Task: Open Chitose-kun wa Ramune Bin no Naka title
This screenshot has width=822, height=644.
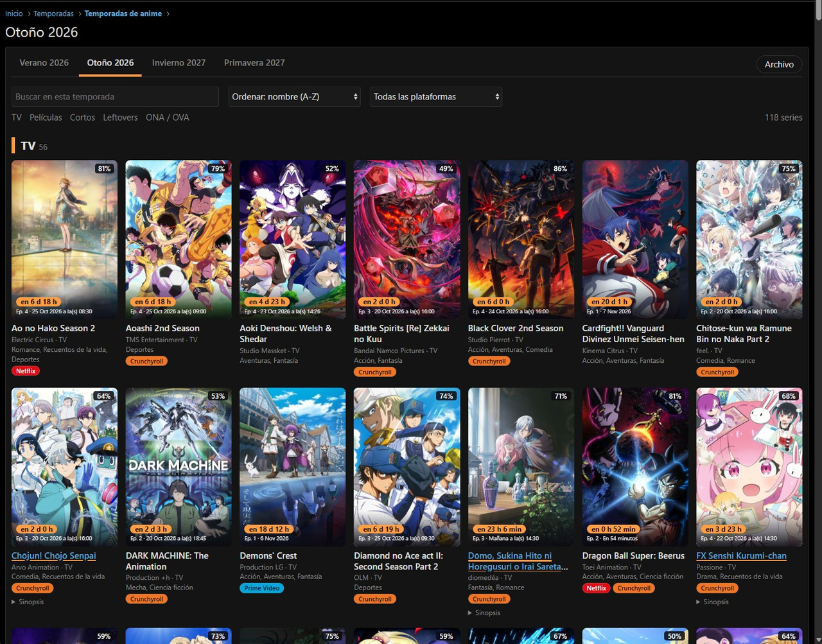Action: click(744, 333)
